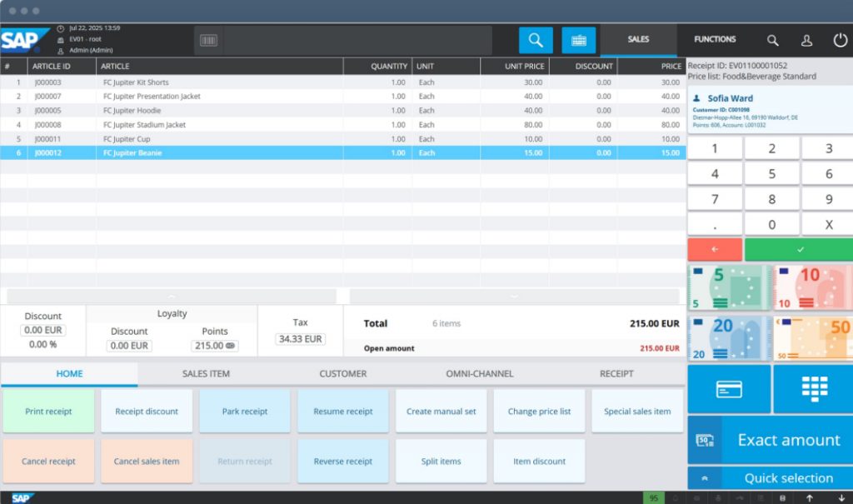This screenshot has width=853, height=504.
Task: Click the down arrow in status bar
Action: point(841,498)
